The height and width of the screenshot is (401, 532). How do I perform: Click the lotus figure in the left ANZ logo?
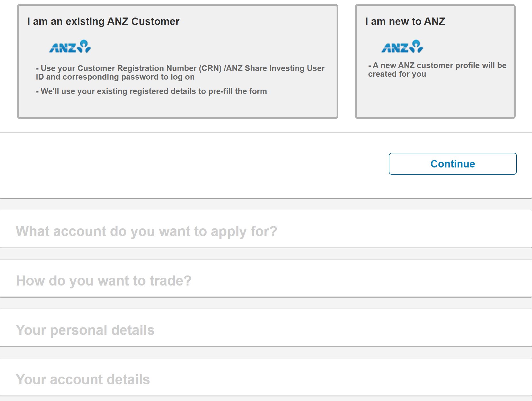pos(85,45)
